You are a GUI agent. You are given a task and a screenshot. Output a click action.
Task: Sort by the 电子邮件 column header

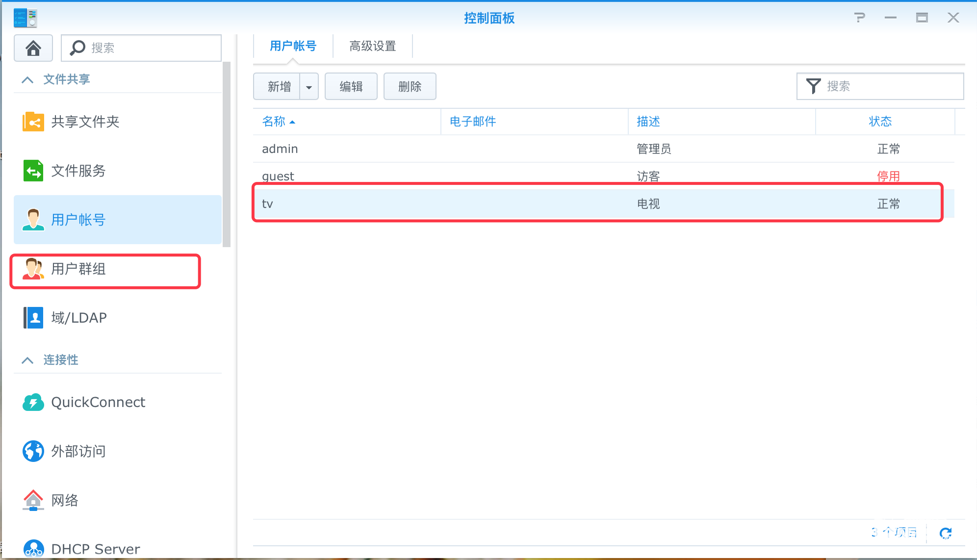click(535, 122)
